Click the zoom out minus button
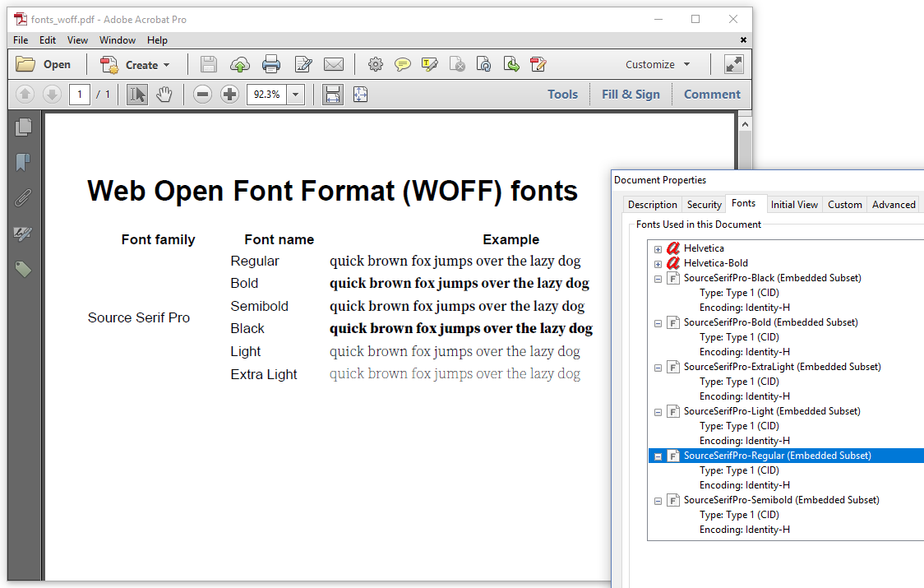924x588 pixels. point(202,95)
